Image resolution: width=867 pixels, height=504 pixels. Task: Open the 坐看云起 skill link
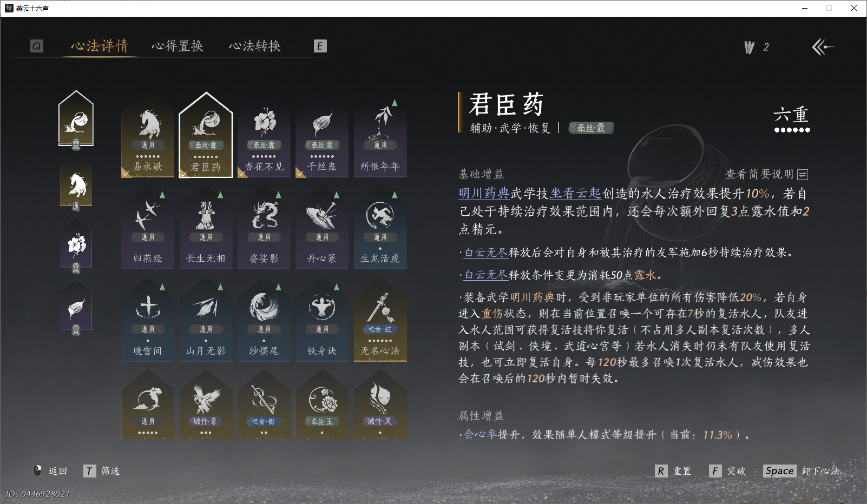click(575, 194)
